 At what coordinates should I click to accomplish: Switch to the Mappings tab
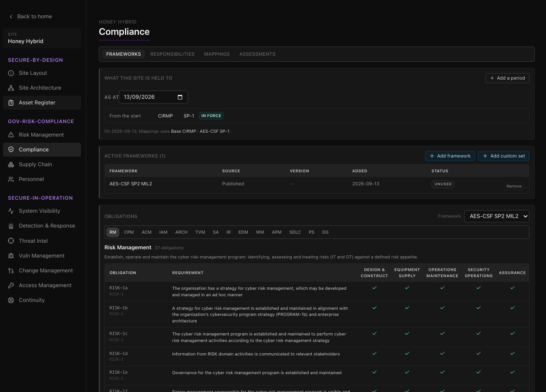[x=217, y=54]
